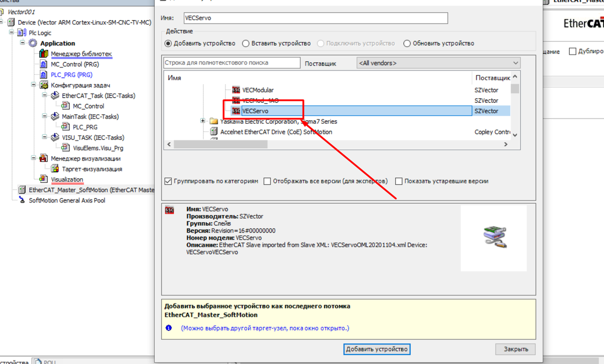Click the EtherCAT_Task icon in project tree

click(54, 96)
